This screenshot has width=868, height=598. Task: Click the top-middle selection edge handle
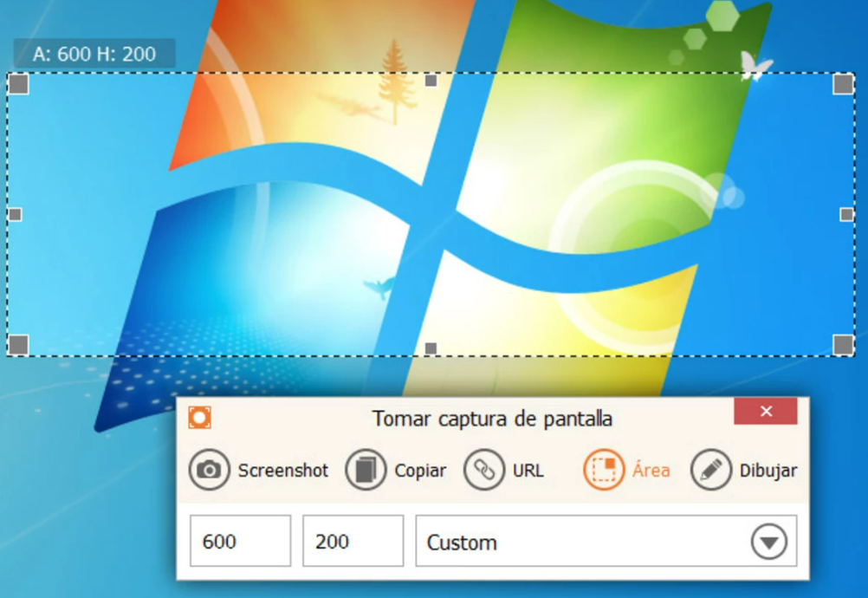click(x=431, y=81)
